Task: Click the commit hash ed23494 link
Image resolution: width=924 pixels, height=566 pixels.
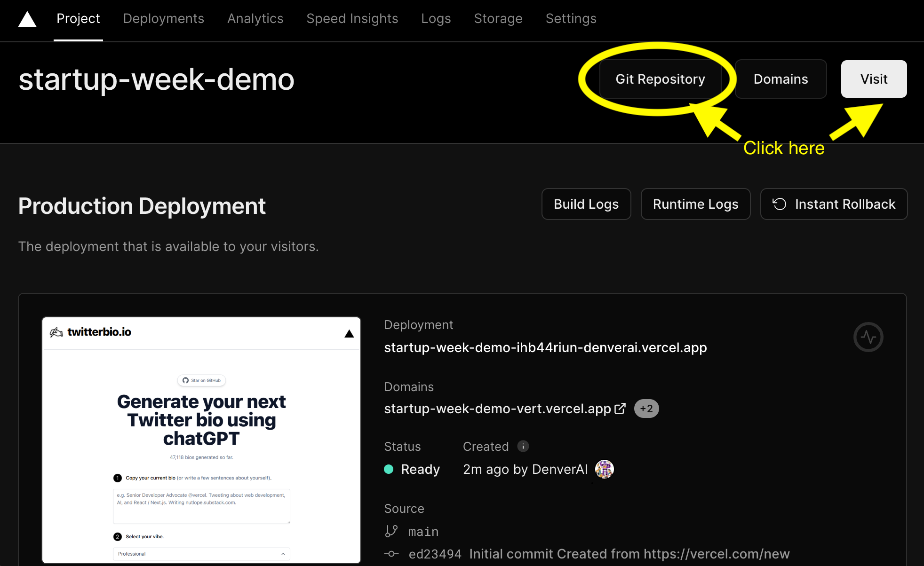Action: (x=436, y=553)
